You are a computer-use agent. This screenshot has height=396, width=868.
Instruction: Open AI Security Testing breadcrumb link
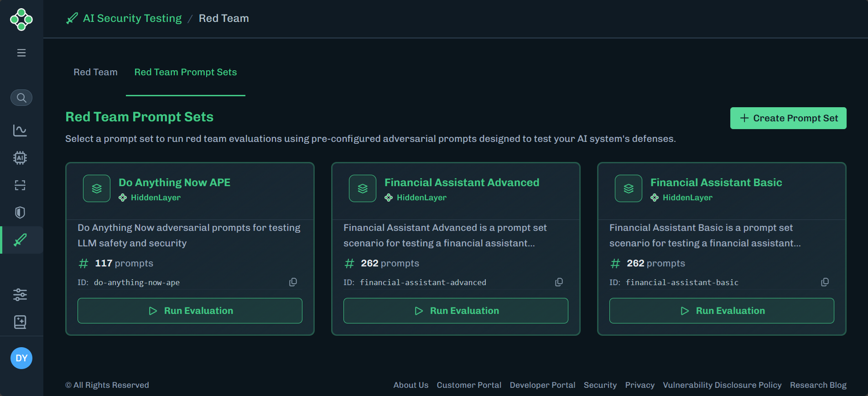[132, 18]
